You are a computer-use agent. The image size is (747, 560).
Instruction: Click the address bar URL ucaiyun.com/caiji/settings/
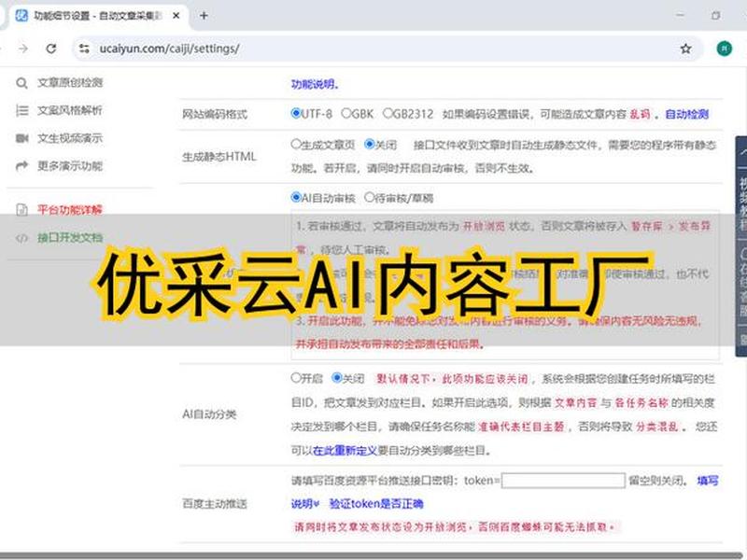coord(170,49)
